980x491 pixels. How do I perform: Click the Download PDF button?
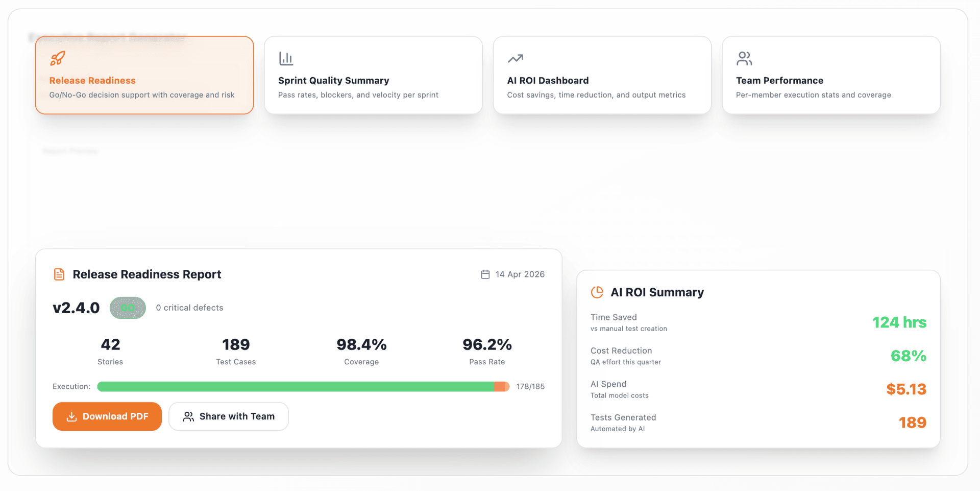(107, 416)
